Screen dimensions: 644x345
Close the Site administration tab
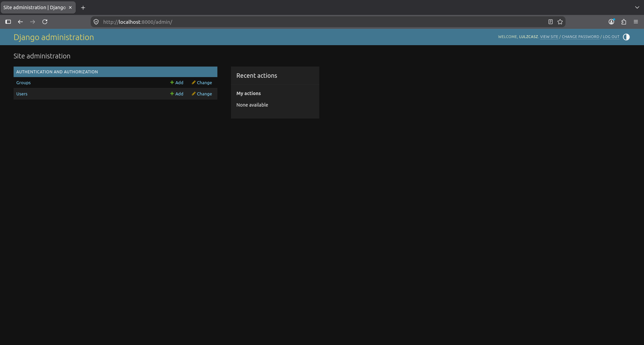(x=70, y=7)
